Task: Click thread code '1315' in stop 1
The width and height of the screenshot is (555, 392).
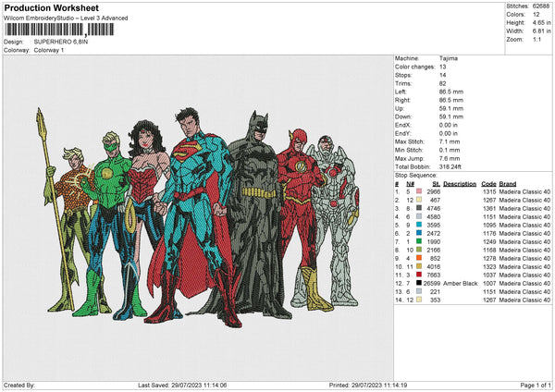Action: pos(489,191)
